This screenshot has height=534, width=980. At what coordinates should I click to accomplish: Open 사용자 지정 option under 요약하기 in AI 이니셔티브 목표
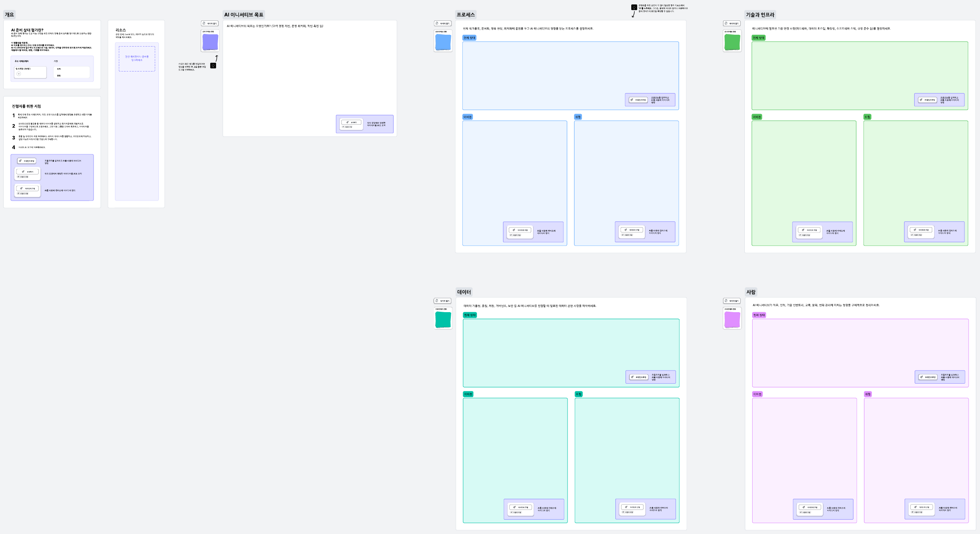347,127
